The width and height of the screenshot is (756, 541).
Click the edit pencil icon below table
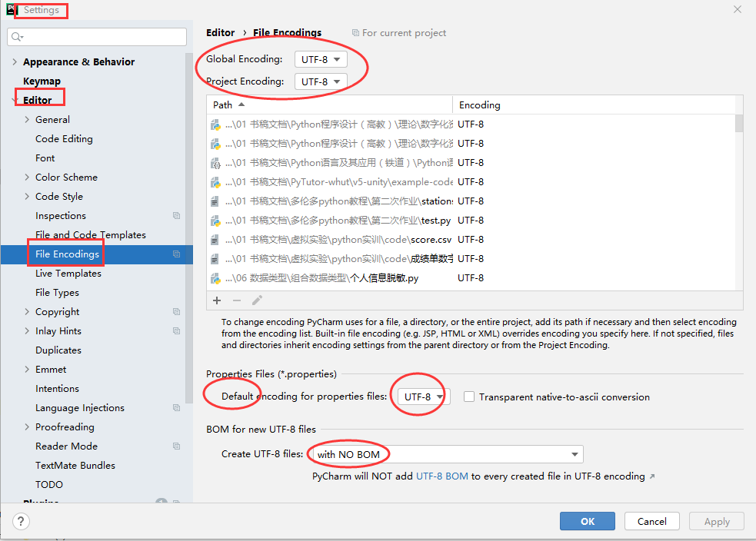[x=257, y=300]
